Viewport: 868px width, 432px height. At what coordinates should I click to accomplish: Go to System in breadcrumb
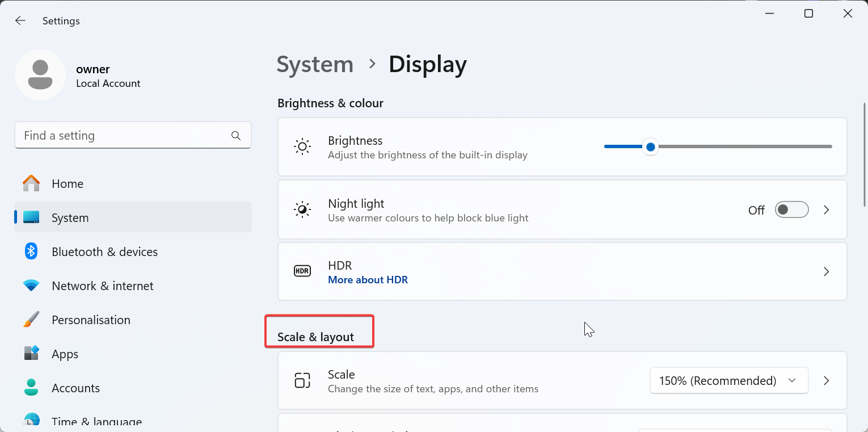(315, 65)
